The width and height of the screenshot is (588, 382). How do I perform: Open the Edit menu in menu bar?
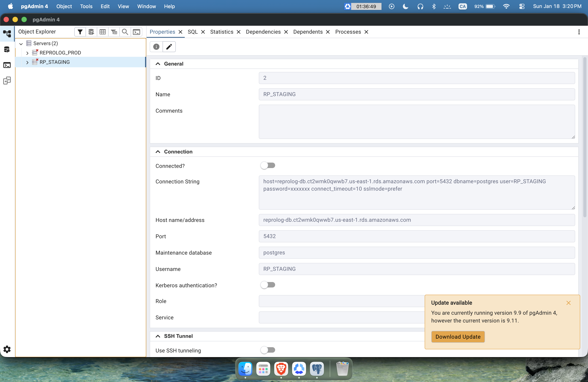pos(105,6)
